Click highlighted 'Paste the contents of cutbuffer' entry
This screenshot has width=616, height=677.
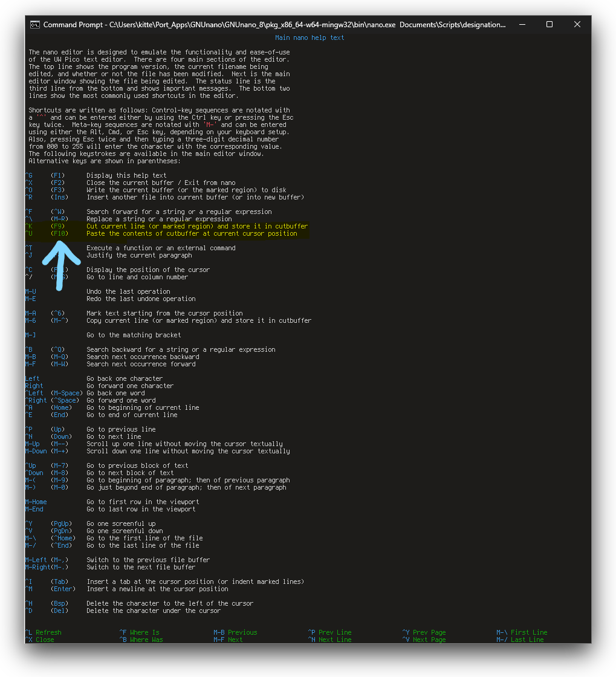[x=192, y=233]
